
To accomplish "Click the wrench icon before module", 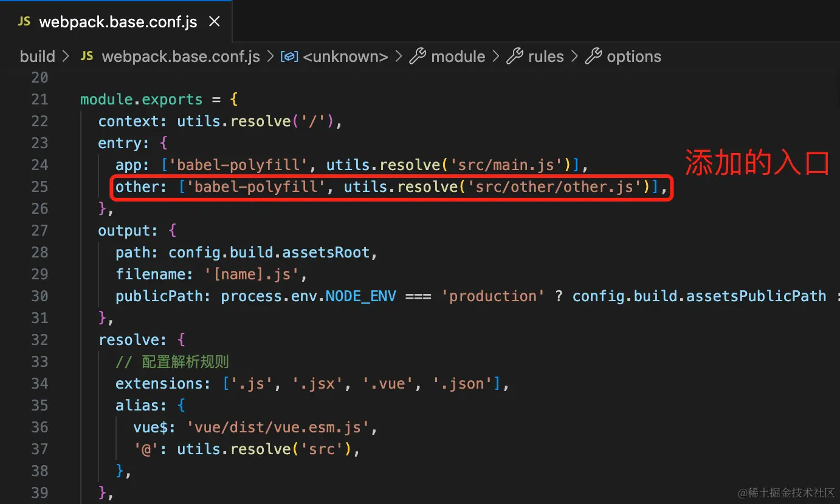I will pos(418,56).
